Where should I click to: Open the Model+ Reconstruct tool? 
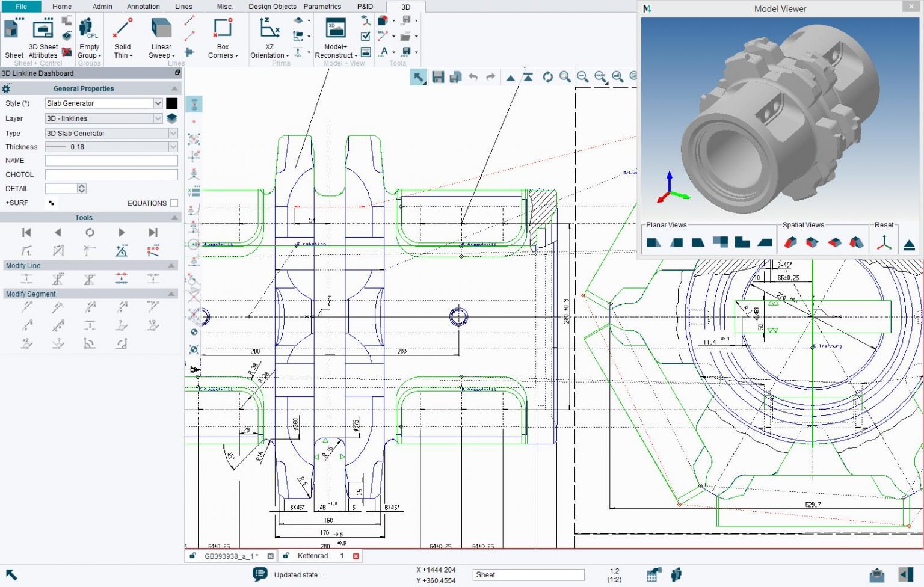point(335,36)
